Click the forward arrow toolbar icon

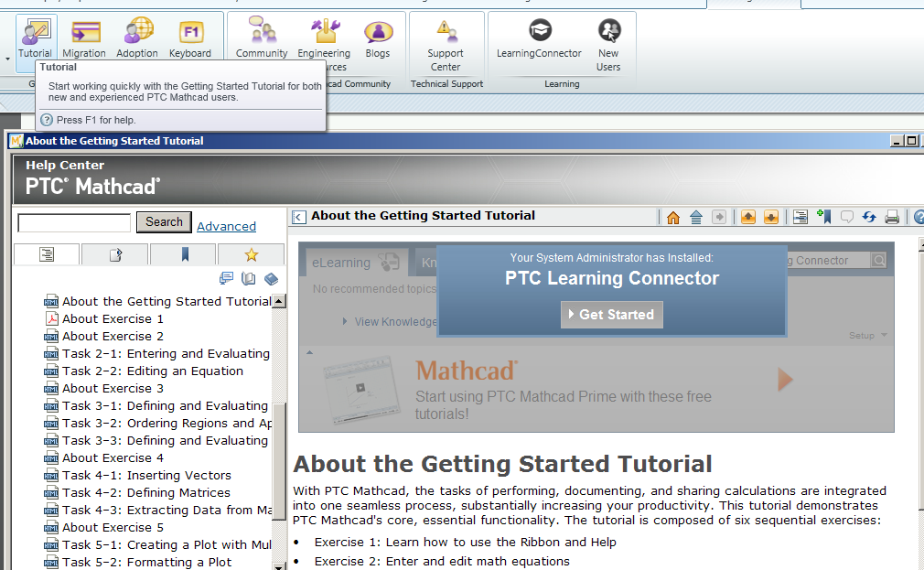pos(719,218)
